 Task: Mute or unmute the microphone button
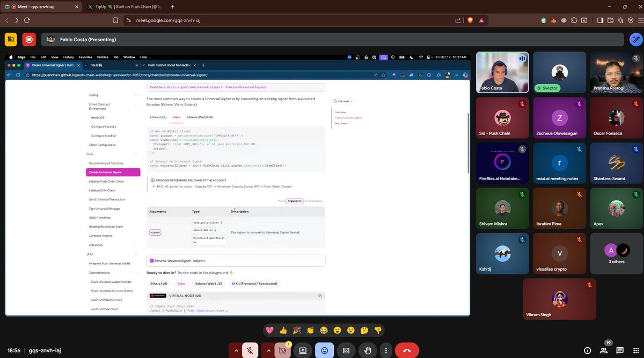[250, 350]
